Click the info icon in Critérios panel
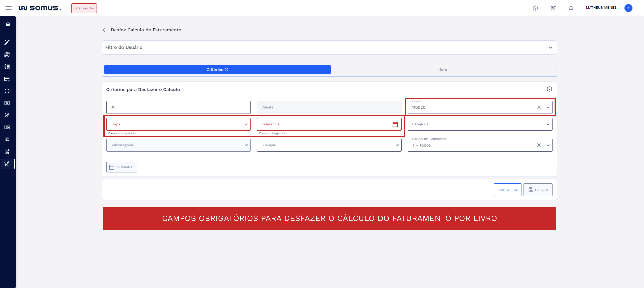 (549, 89)
